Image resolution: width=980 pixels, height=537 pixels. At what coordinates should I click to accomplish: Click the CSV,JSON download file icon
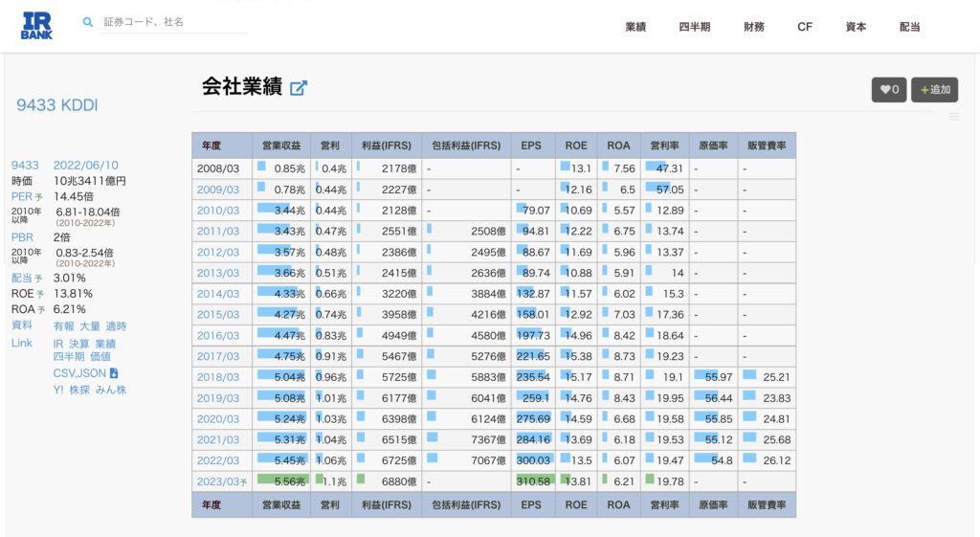coord(114,373)
